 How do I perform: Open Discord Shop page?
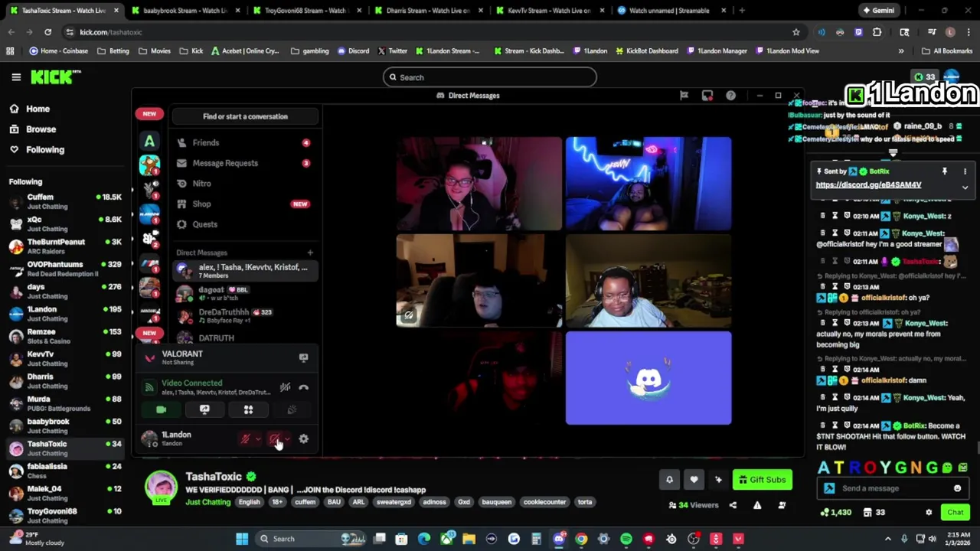(x=244, y=204)
